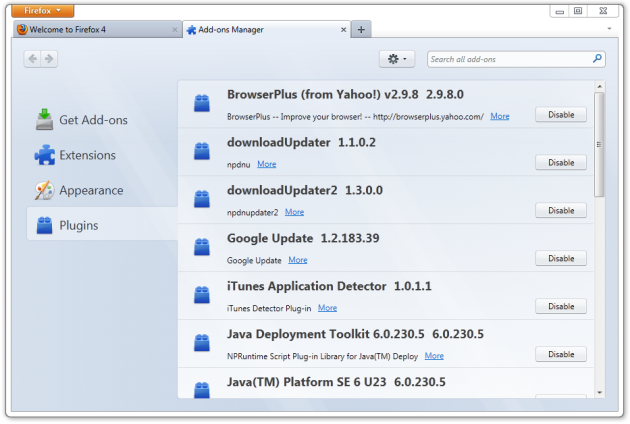Select the Add-ons Manager tab

pos(267,30)
